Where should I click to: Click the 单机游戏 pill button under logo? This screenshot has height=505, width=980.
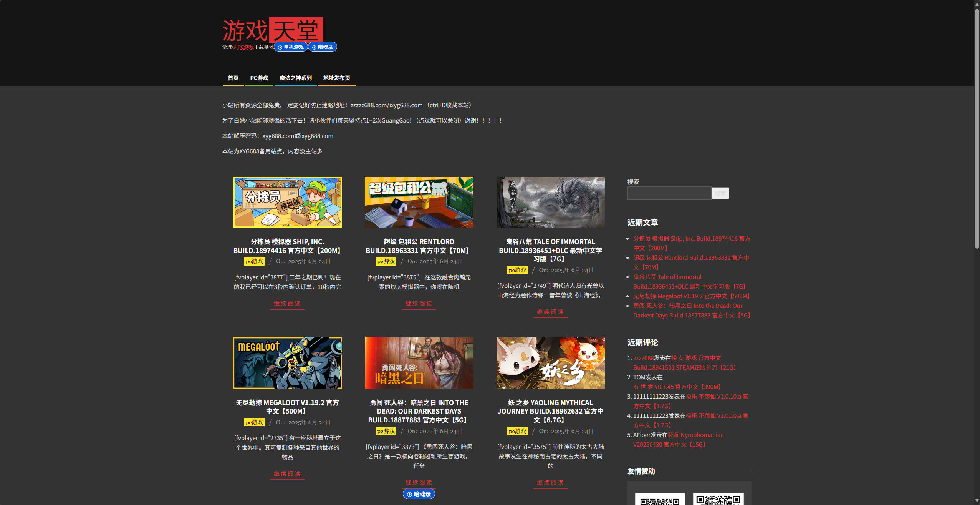[x=291, y=47]
